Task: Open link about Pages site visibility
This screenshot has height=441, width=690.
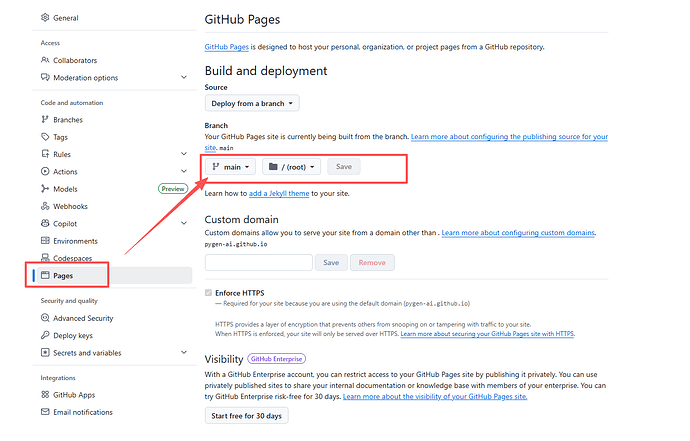Action: point(435,396)
